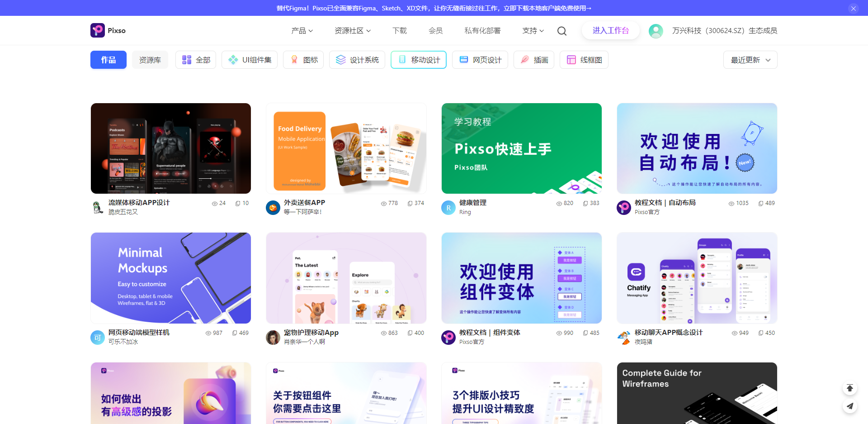Open the Pet app Explore thumbnail
The width and height of the screenshot is (868, 424).
pyautogui.click(x=346, y=278)
